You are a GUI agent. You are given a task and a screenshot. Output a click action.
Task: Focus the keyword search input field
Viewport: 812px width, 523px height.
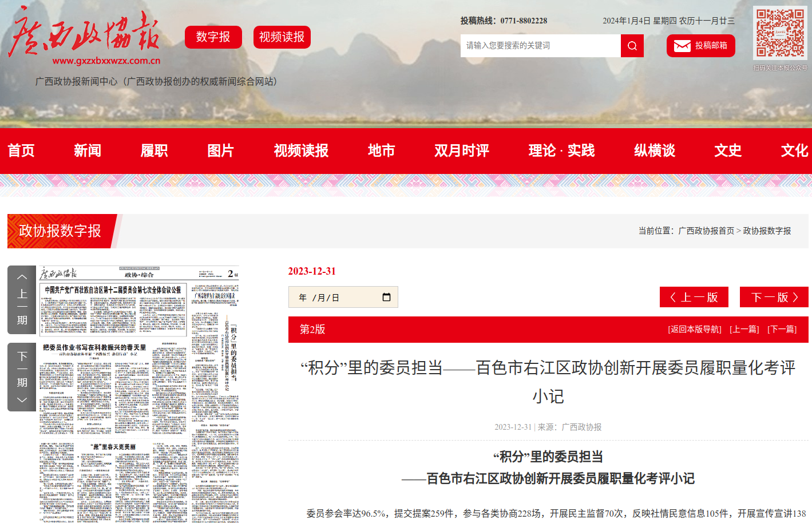540,46
